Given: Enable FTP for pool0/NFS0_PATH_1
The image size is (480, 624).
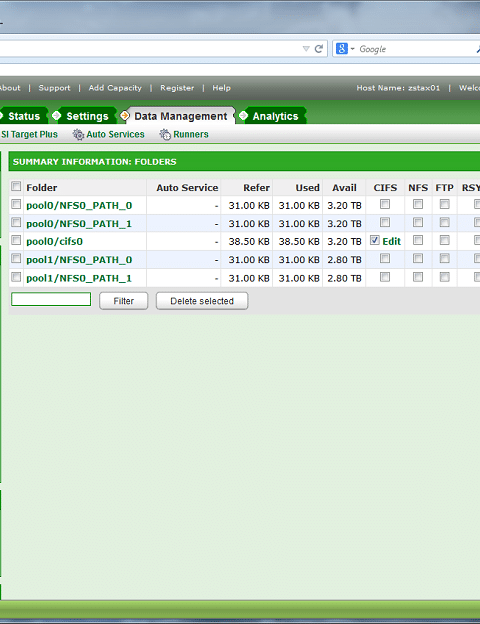Looking at the screenshot, I should pyautogui.click(x=445, y=222).
